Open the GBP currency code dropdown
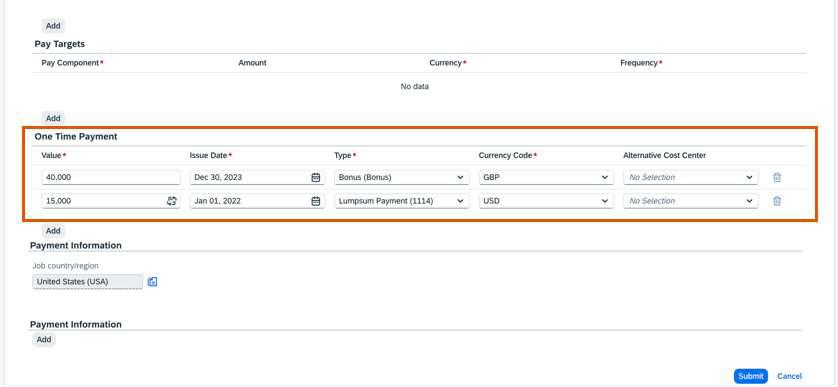 pos(546,177)
